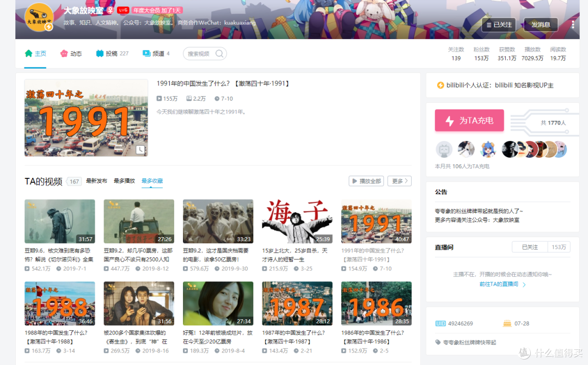This screenshot has width=588, height=365.
Task: Click the 153万 follower count in 直播间
Action: (x=559, y=247)
